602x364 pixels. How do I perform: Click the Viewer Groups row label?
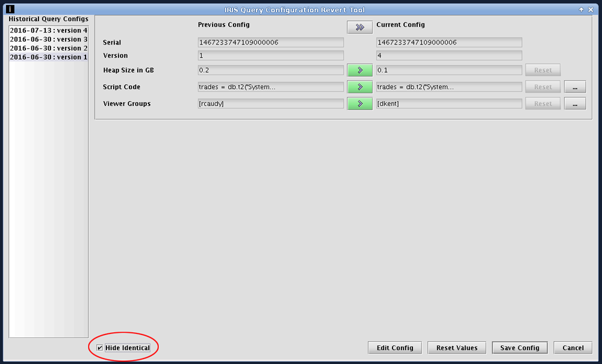tap(126, 103)
